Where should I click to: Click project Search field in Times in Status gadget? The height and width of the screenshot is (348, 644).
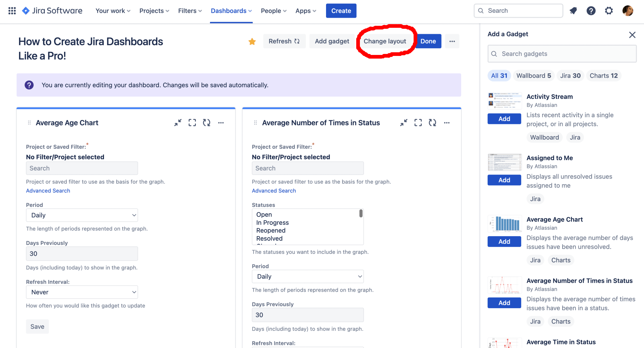click(308, 168)
